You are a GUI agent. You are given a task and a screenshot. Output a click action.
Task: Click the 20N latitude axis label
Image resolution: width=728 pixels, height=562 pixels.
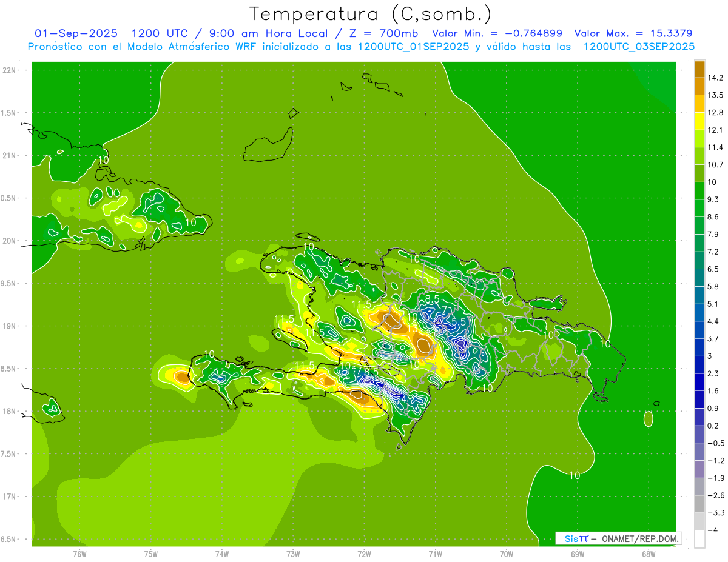click(x=10, y=241)
